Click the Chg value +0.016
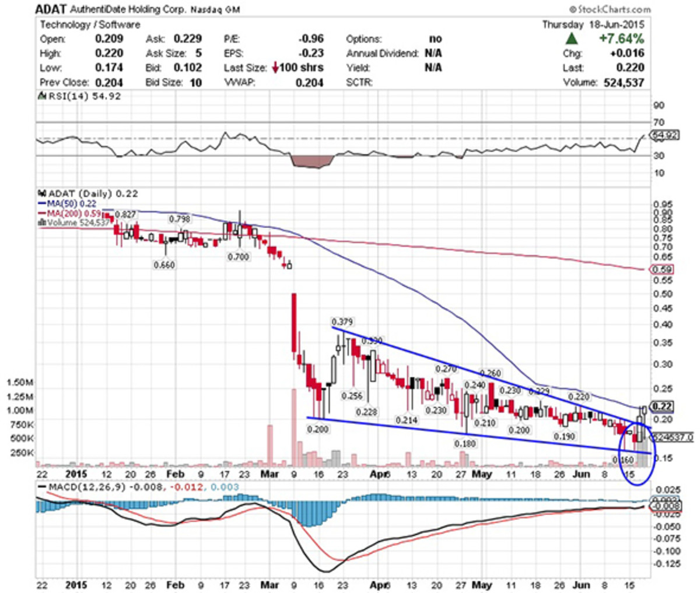Viewport: 700px width, 593px height. click(628, 54)
